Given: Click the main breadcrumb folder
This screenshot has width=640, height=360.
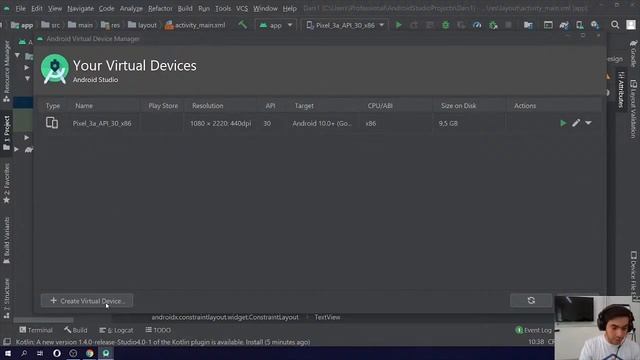Looking at the screenshot, I should click(x=80, y=25).
